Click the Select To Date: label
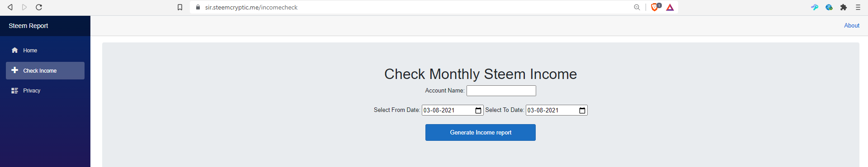The image size is (868, 167). pyautogui.click(x=505, y=110)
